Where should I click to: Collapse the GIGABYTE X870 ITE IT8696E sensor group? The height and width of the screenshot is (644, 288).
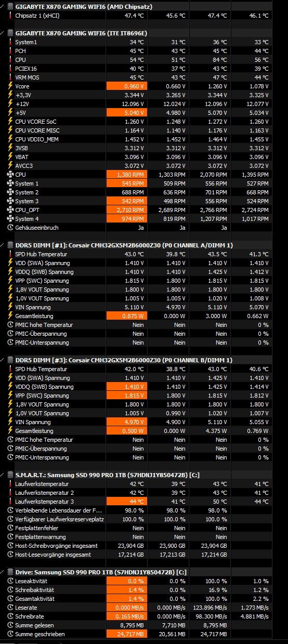click(x=4, y=33)
